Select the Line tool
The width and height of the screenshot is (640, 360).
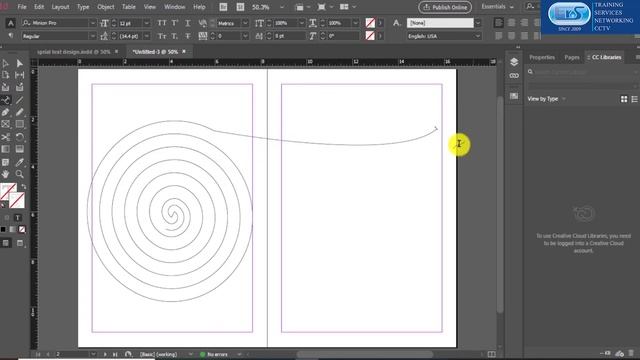(19, 100)
